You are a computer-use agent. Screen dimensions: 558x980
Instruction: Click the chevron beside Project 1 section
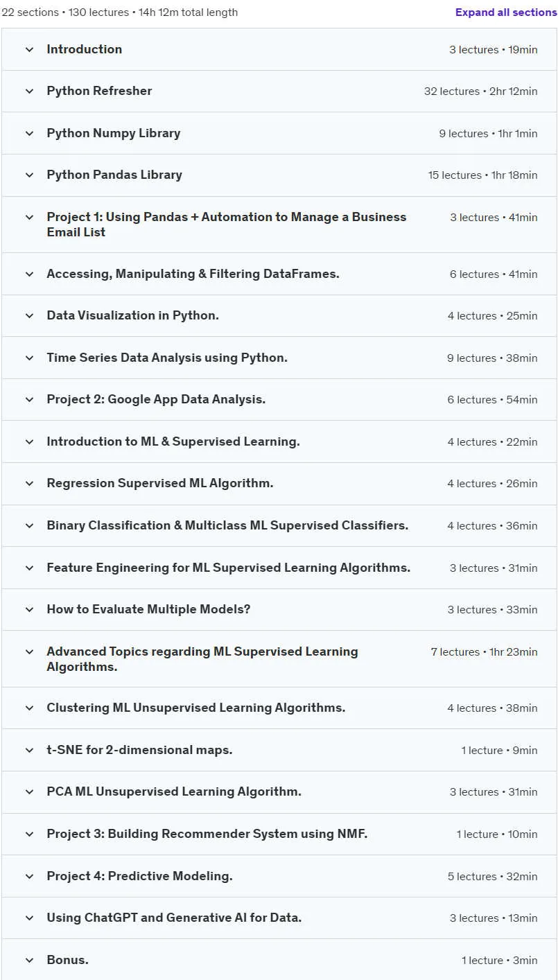29,218
